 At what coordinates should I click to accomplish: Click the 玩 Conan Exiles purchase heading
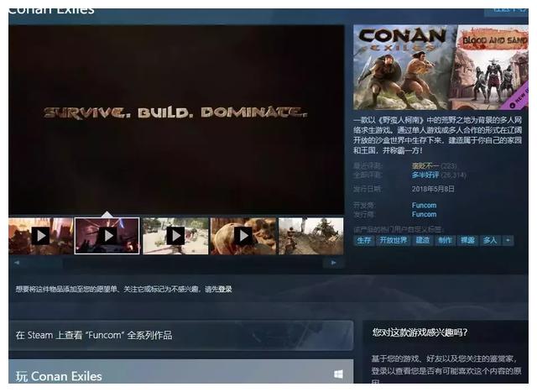coord(59,376)
